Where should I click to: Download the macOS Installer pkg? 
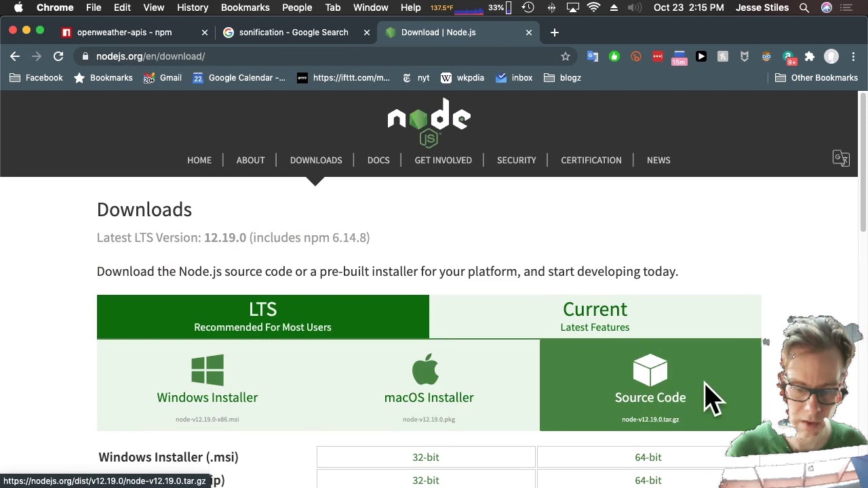pyautogui.click(x=429, y=385)
